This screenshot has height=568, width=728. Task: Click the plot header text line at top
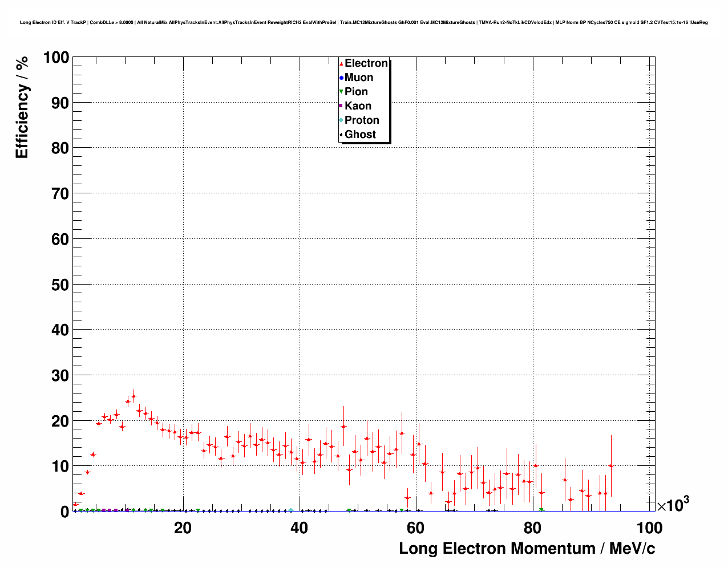click(364, 22)
